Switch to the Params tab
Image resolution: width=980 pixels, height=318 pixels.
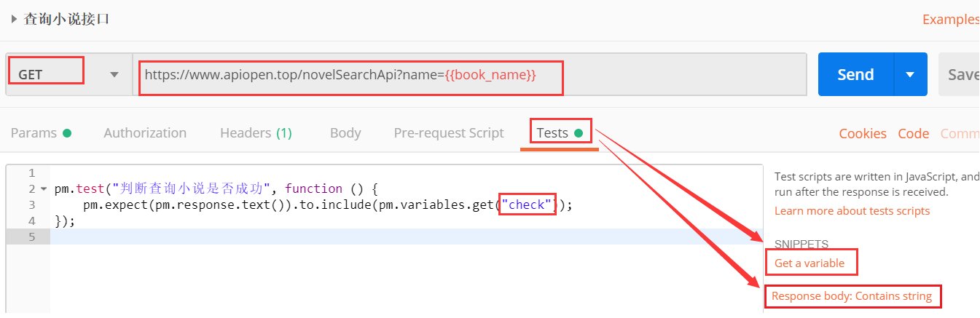tap(41, 133)
